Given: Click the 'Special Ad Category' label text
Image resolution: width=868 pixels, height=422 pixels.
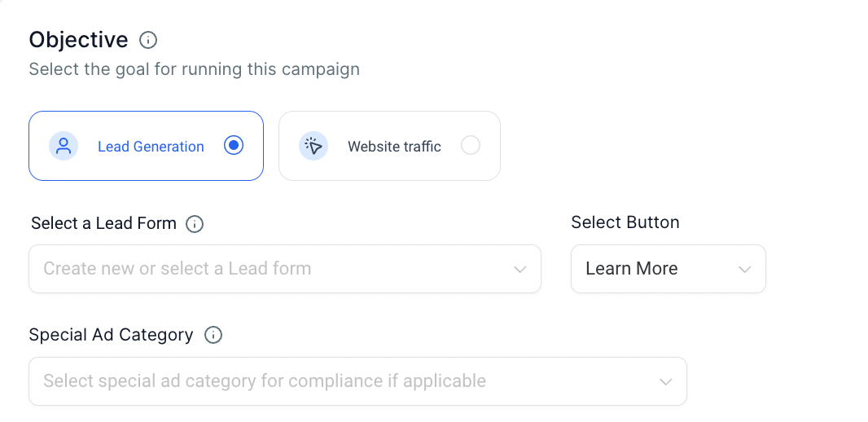Looking at the screenshot, I should tap(111, 335).
